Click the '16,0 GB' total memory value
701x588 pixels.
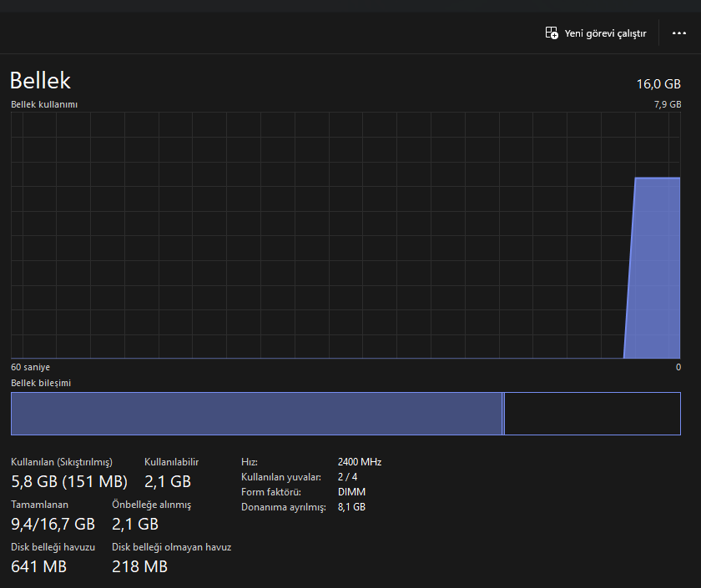click(x=658, y=84)
